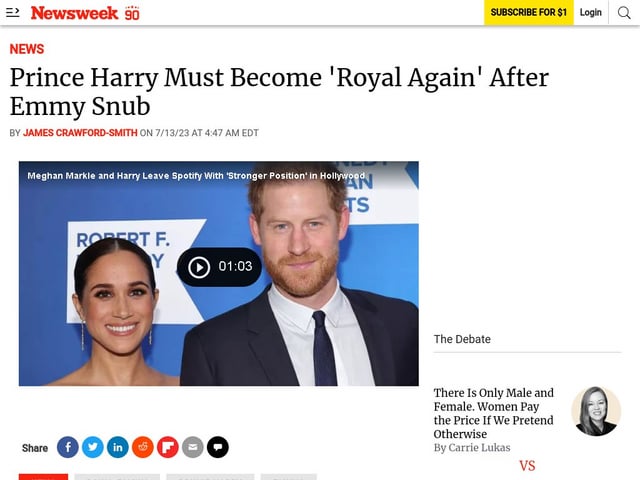This screenshot has height=480, width=640.
Task: Share article on Flipboard
Action: (167, 447)
